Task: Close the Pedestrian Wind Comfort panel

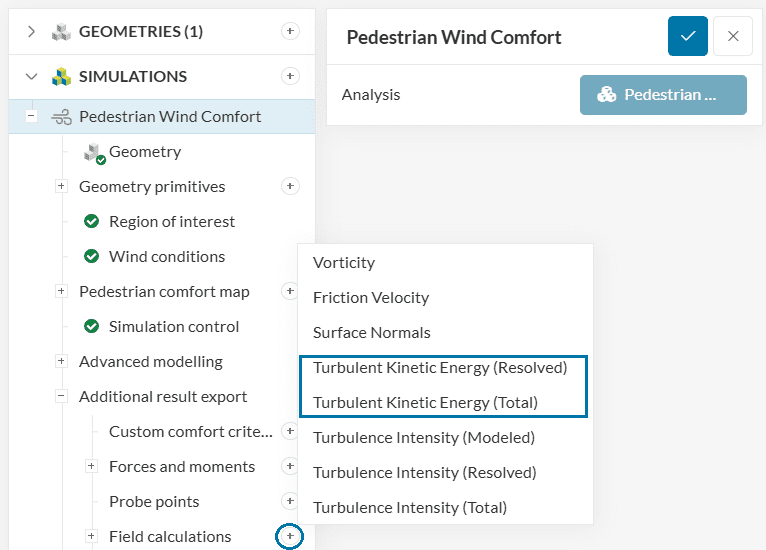Action: (x=733, y=37)
